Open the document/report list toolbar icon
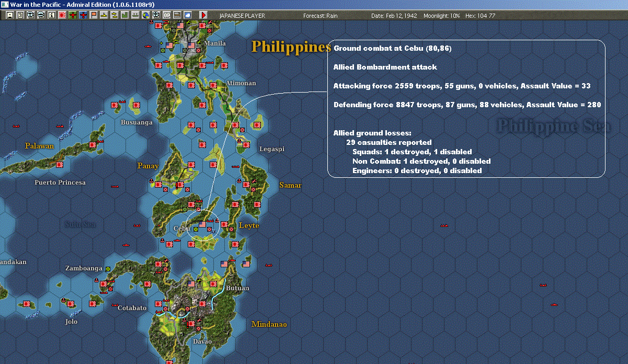 [20, 15]
